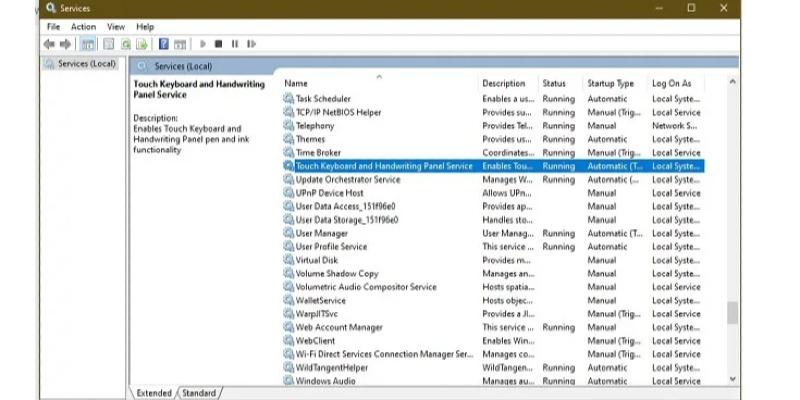Select Touch Keyboard and Handwriting Panel Service row
Viewport: 800px width, 400px height.
[x=493, y=166]
